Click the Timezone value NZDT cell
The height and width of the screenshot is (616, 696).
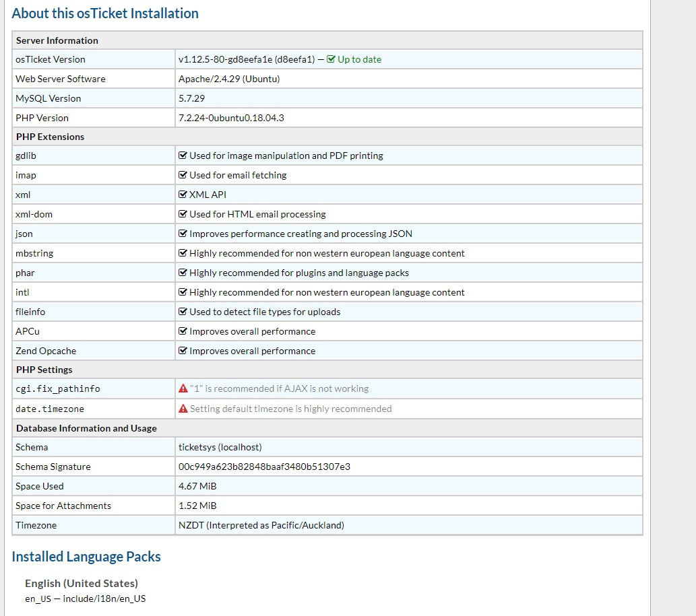261,525
